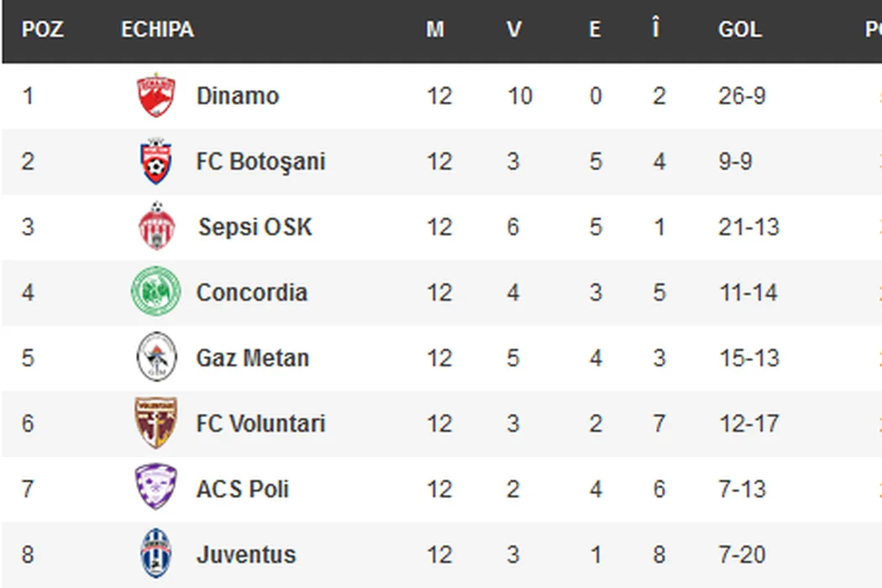Click the FC Voluntari shield logo
This screenshot has width=882, height=588.
point(155,423)
